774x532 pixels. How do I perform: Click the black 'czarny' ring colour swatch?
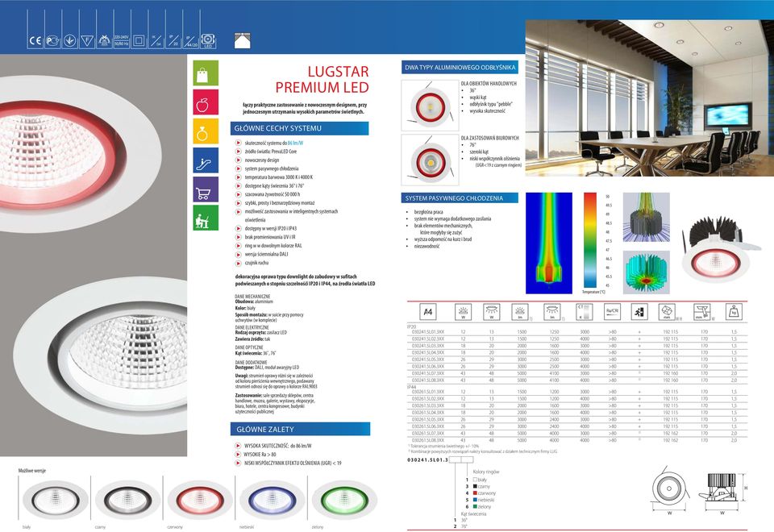click(476, 486)
